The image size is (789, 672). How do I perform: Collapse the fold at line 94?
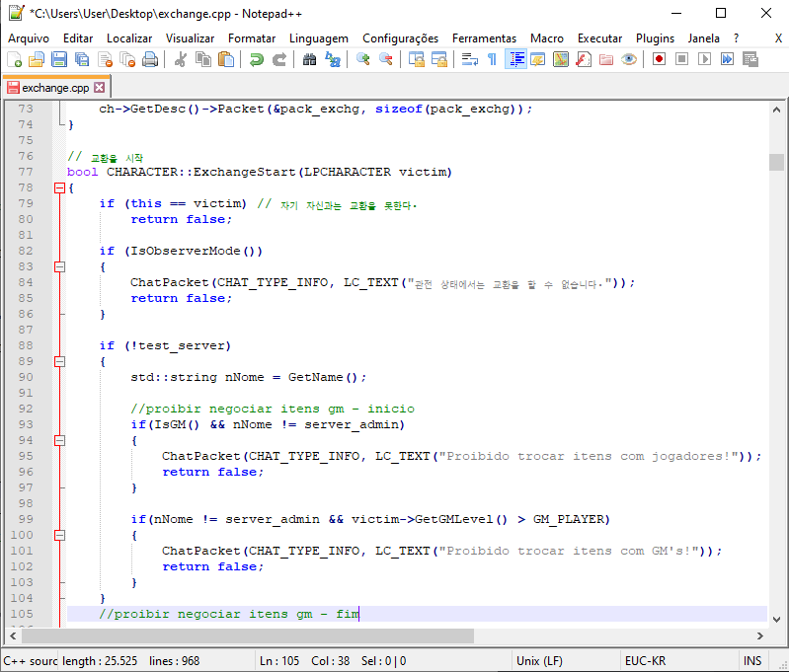[59, 441]
